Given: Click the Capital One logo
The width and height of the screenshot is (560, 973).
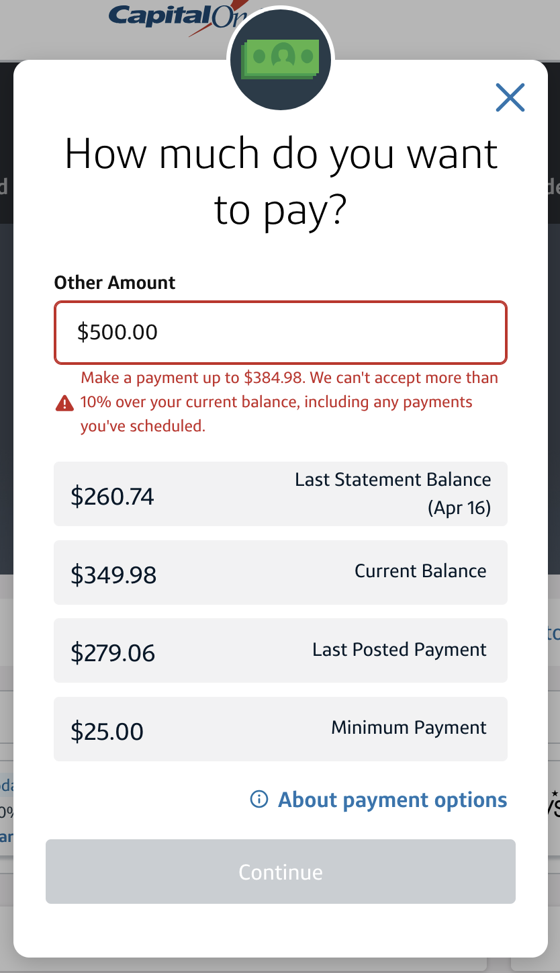Looking at the screenshot, I should point(168,17).
